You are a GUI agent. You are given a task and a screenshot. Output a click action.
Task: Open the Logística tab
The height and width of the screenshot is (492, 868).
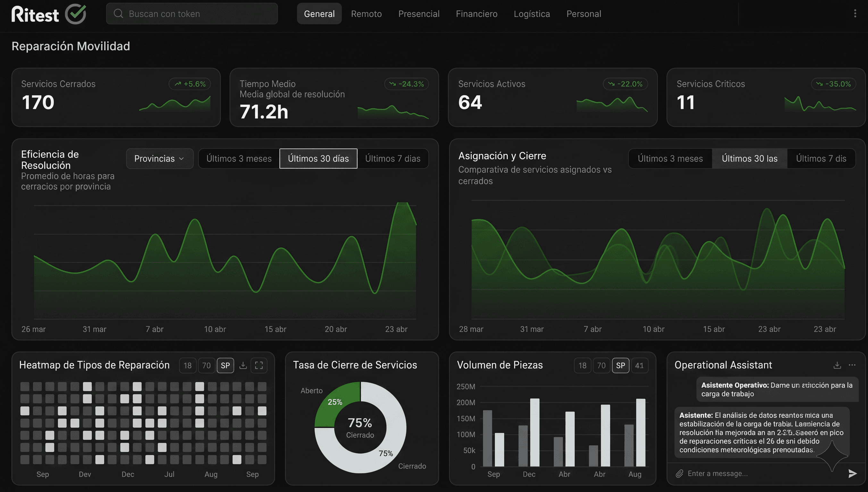531,14
